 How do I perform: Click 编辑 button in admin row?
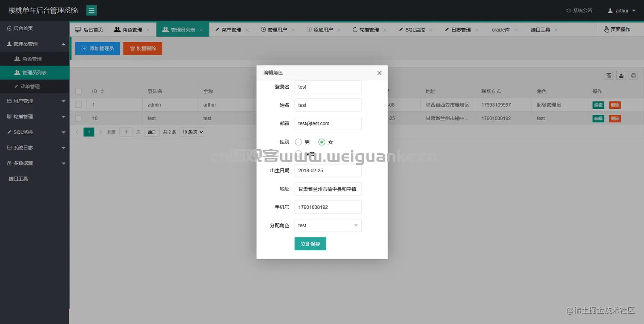[x=598, y=105]
